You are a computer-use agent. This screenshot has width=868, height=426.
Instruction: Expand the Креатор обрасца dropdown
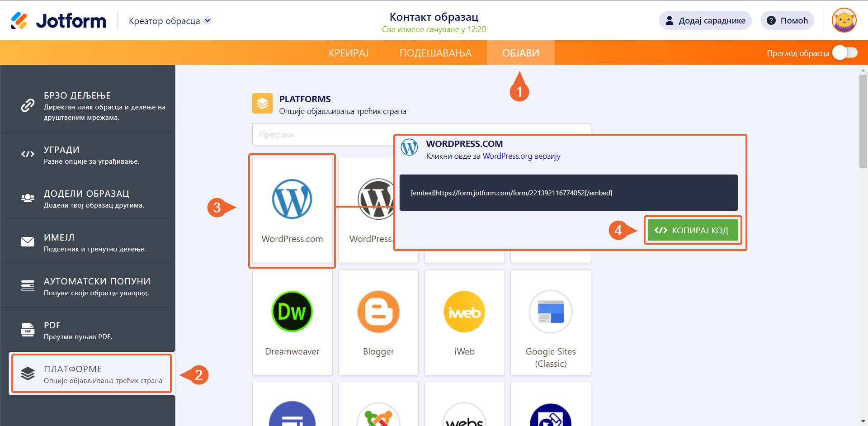[208, 20]
